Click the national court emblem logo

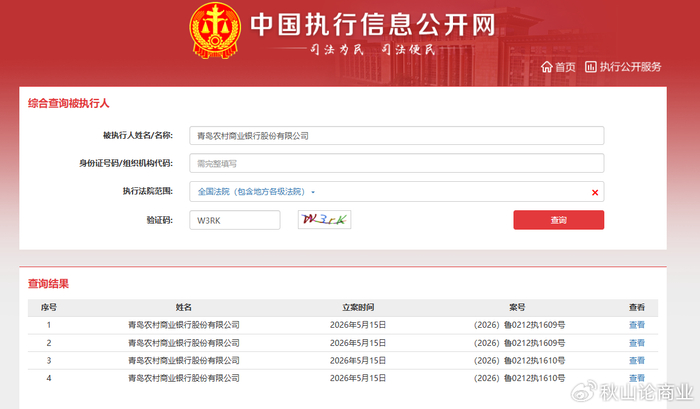pyautogui.click(x=215, y=30)
